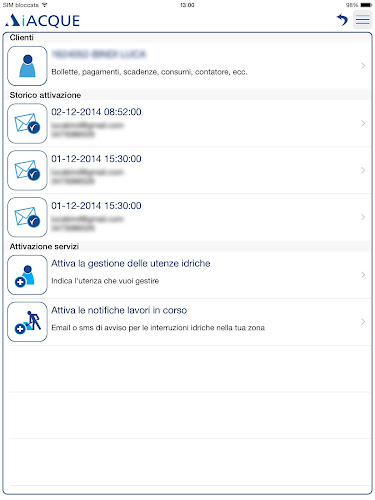Screen dimensions: 375x500
Task: Expand chevron on 02-12-2014 08:52:00 row
Action: pyautogui.click(x=363, y=123)
